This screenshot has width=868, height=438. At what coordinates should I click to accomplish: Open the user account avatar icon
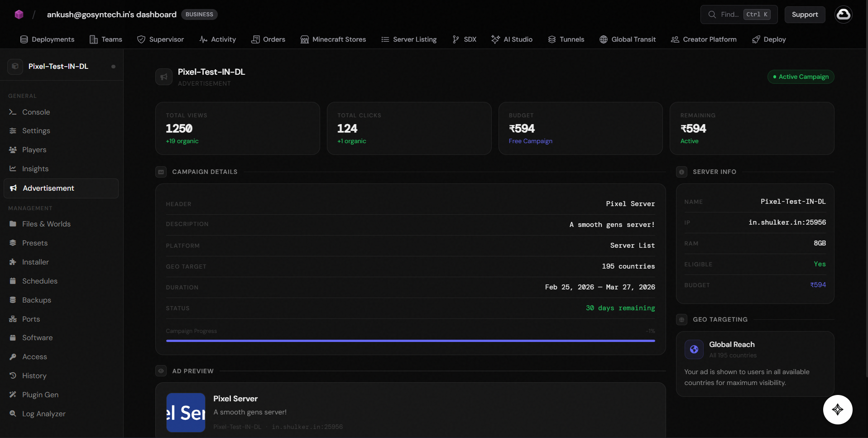click(x=843, y=14)
